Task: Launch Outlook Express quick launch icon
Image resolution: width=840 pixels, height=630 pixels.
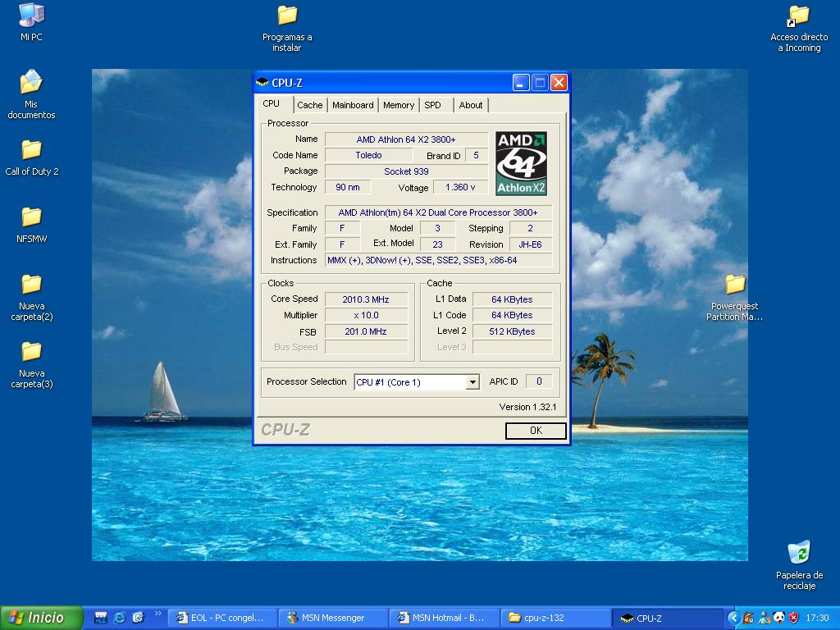Action: pos(138,618)
